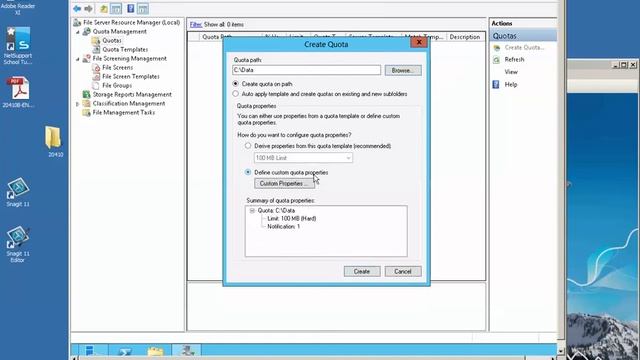Open the 100 MB Limit template dropdown
This screenshot has width=640, height=360.
[303, 158]
